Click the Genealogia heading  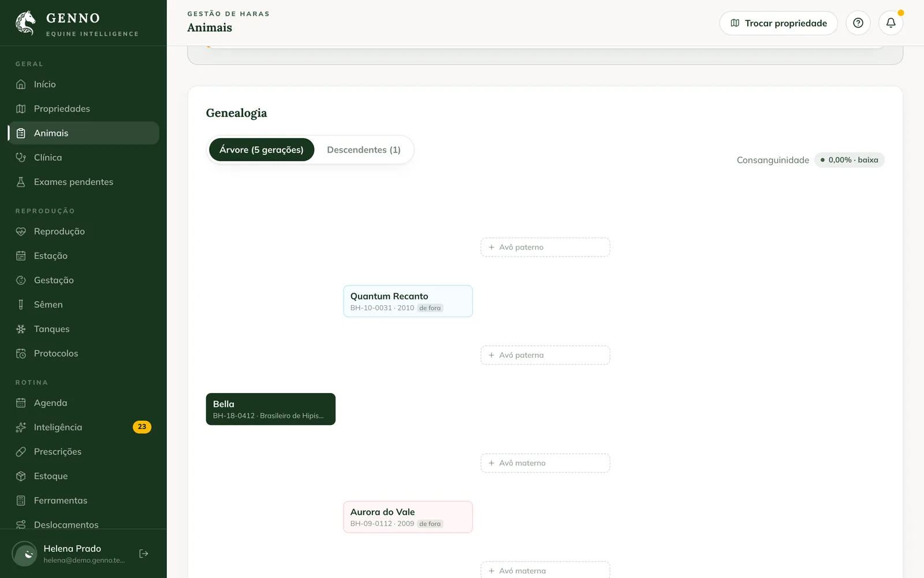point(237,113)
